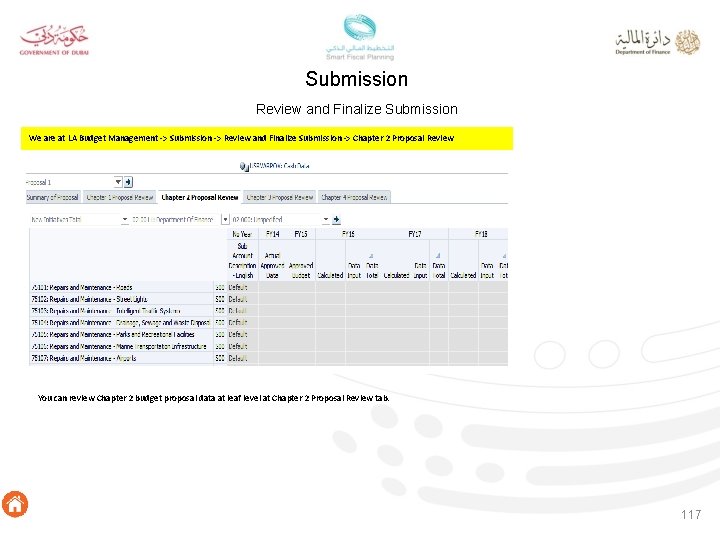720x540 pixels.
Task: Collapse FY16 group via its triangle marker
Action: tap(371, 256)
